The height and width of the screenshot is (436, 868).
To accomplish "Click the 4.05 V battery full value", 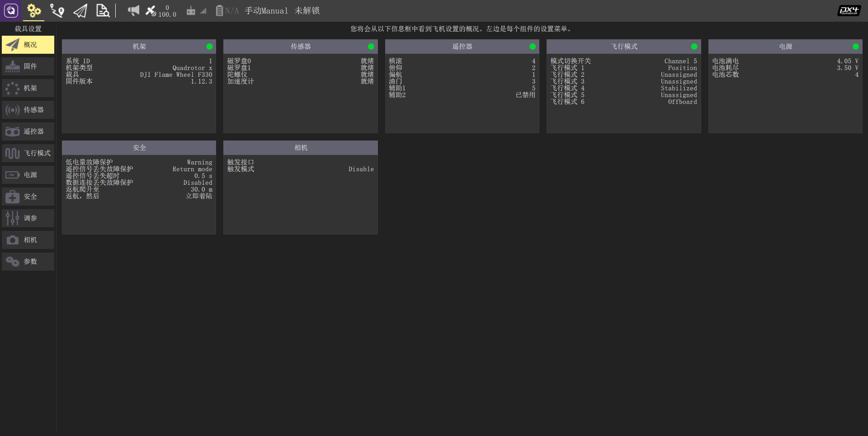I will [848, 61].
